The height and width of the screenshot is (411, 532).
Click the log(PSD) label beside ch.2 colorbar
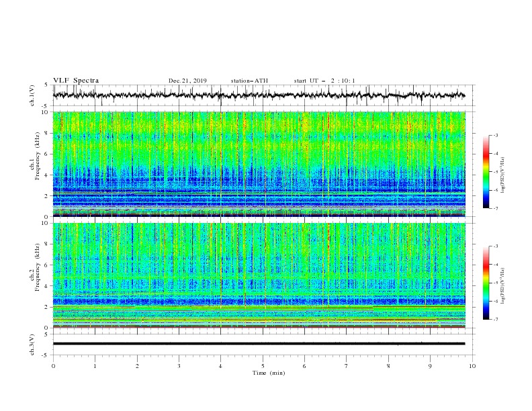coord(503,286)
